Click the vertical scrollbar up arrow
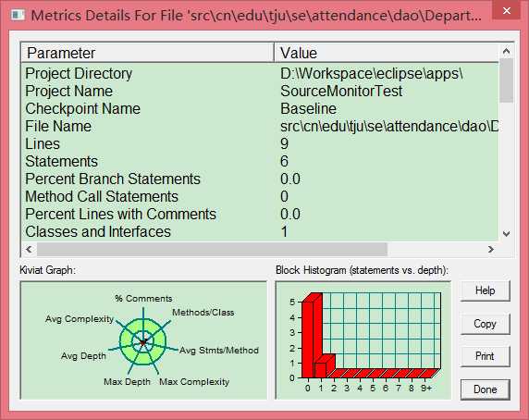The width and height of the screenshot is (529, 420). tap(506, 51)
